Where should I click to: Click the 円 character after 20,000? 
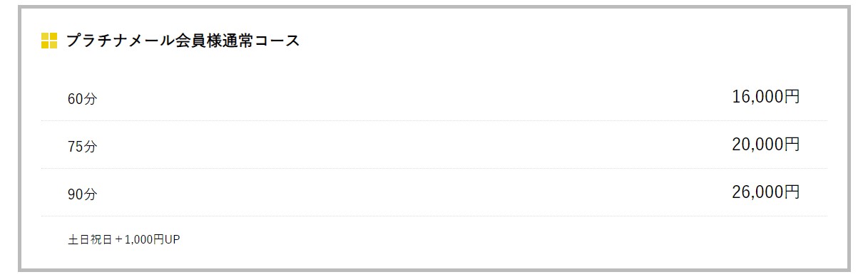click(792, 145)
